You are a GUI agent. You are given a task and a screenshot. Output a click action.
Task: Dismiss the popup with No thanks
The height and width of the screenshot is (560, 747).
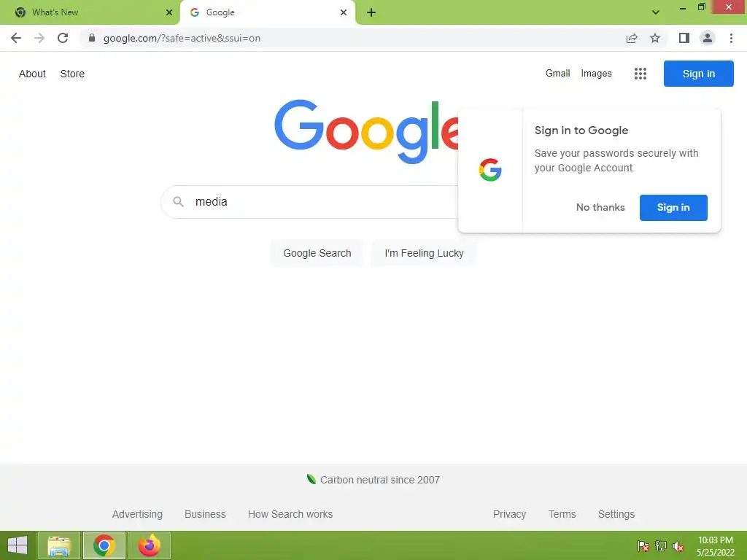[600, 207]
